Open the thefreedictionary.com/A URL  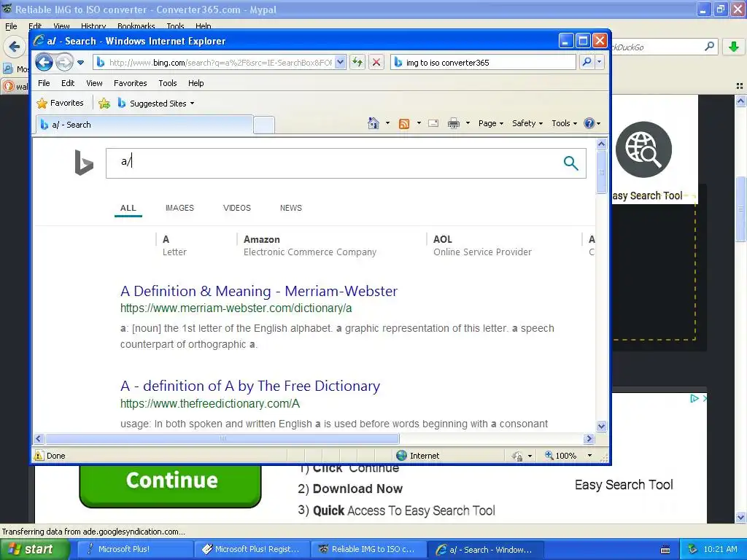[x=210, y=404]
